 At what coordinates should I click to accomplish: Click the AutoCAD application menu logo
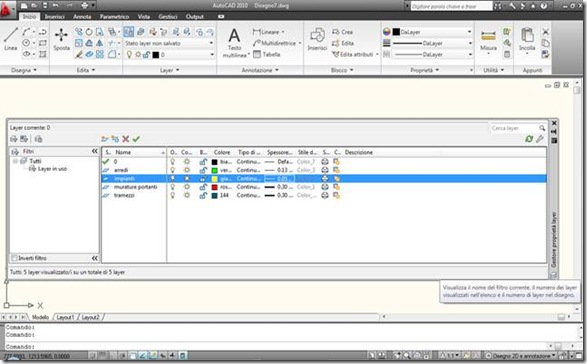(x=6, y=9)
